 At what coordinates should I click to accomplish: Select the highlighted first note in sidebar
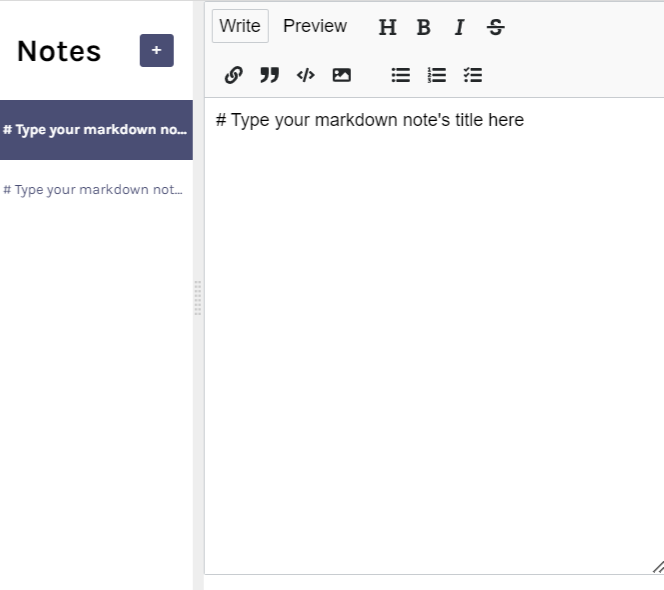click(96, 130)
